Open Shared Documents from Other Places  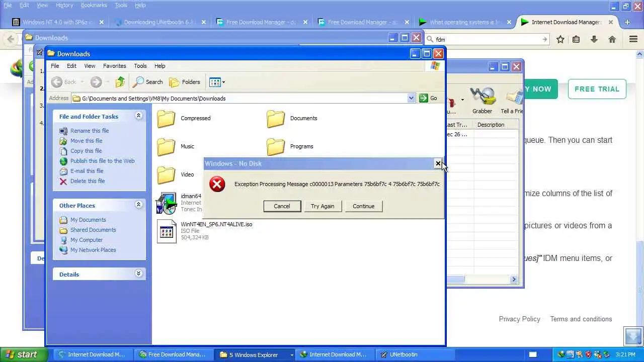tap(93, 230)
